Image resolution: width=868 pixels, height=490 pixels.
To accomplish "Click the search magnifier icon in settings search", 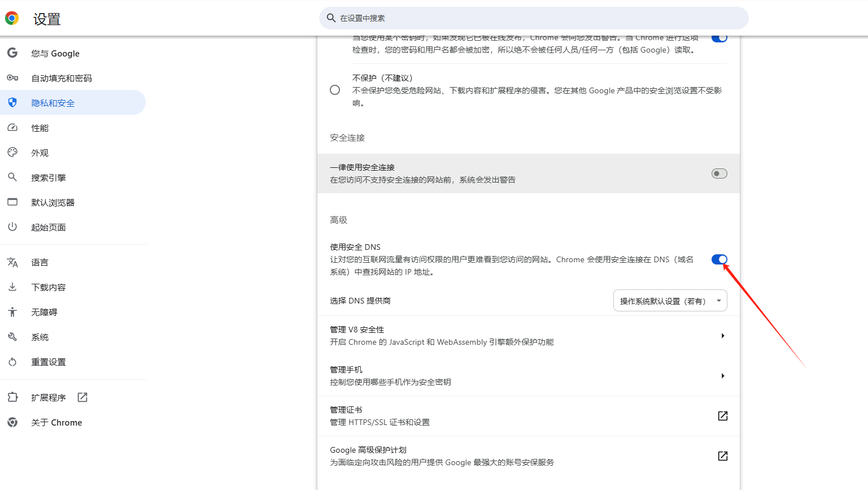I will 332,18.
